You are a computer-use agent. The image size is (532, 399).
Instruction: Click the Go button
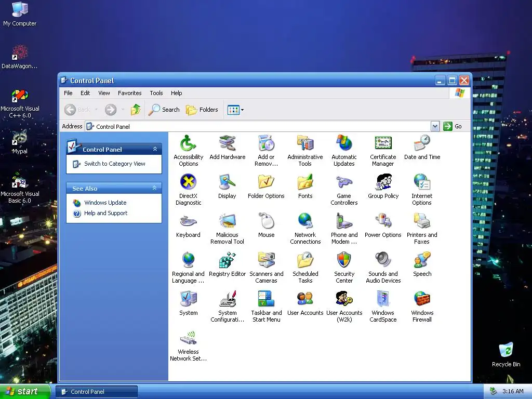pyautogui.click(x=453, y=127)
